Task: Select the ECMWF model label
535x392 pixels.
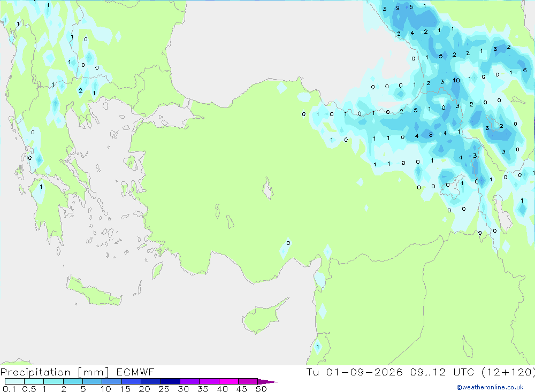Action: click(x=135, y=372)
